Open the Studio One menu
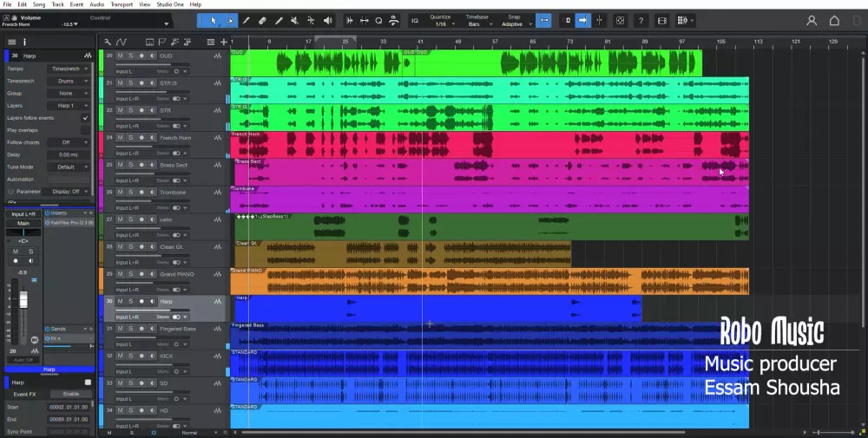 click(x=170, y=3)
